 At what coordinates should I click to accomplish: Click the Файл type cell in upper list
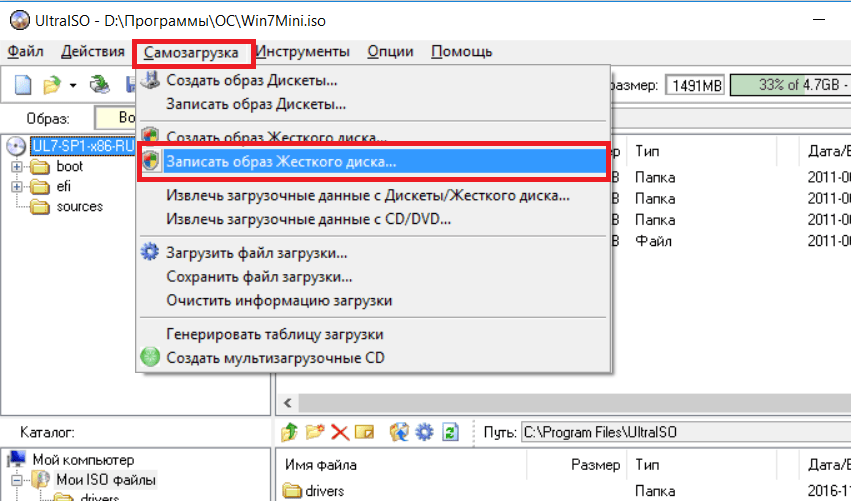[x=653, y=241]
